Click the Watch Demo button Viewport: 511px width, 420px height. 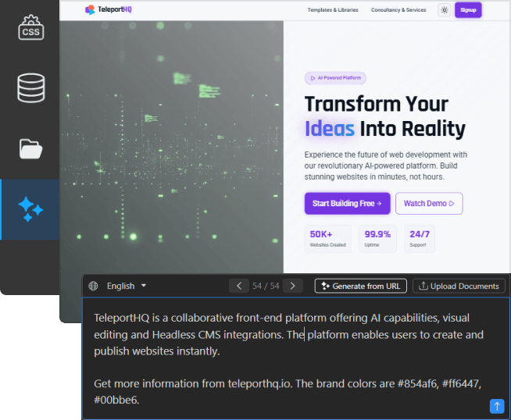point(429,204)
